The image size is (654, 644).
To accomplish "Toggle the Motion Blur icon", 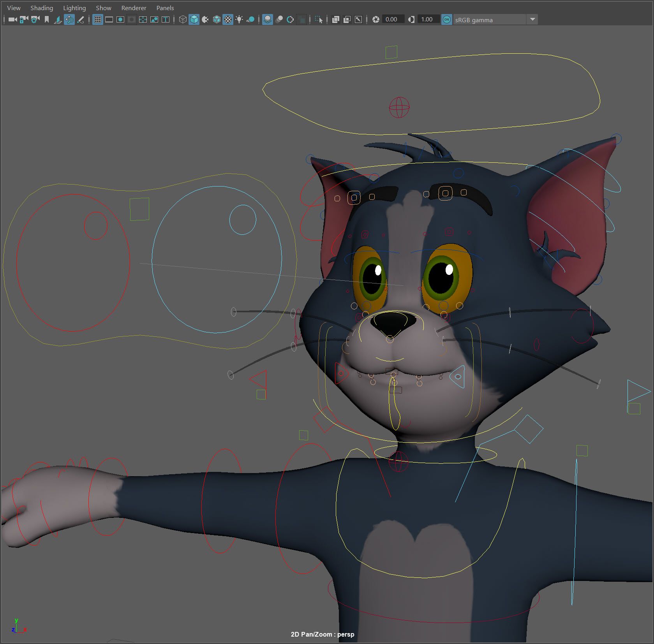I will pos(279,19).
